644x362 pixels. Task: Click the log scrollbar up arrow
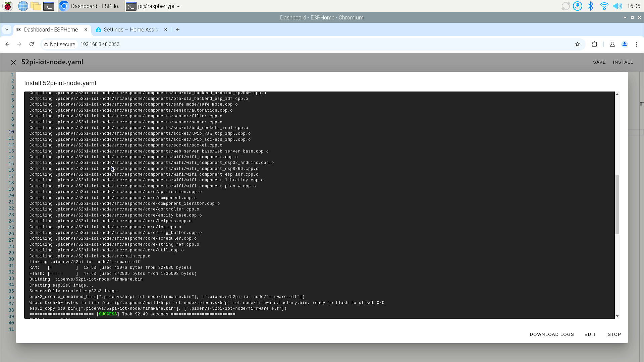click(617, 94)
